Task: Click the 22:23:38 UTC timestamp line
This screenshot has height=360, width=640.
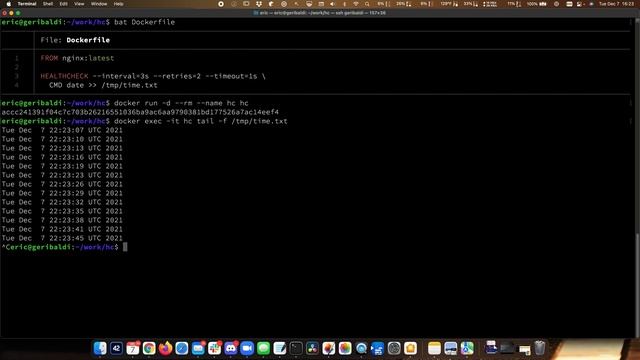Action: pyautogui.click(x=62, y=220)
